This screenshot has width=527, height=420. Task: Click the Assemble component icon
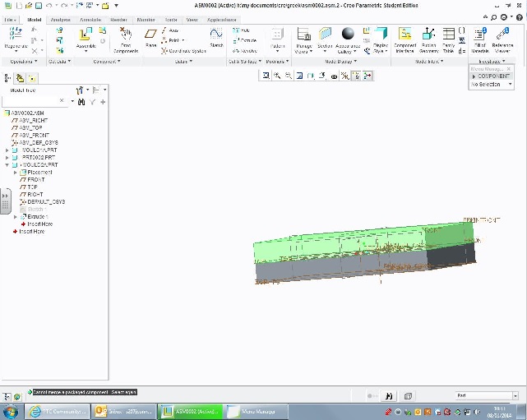86,35
